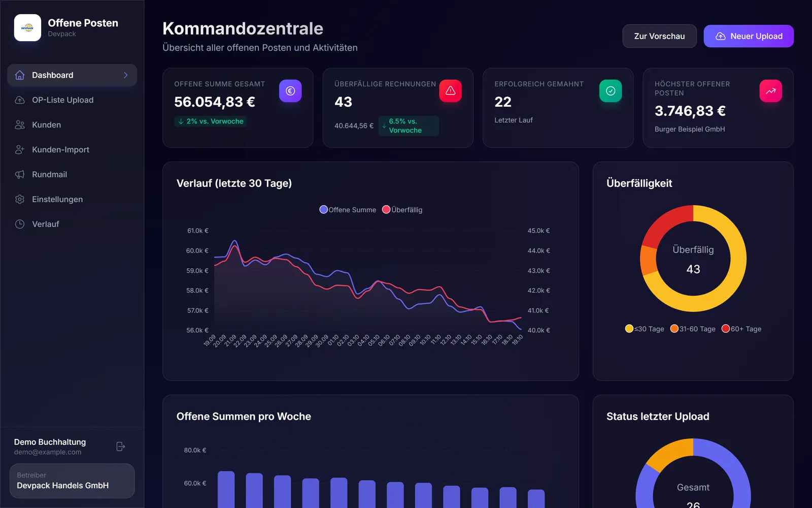Click demo@example.com email text

(48, 452)
